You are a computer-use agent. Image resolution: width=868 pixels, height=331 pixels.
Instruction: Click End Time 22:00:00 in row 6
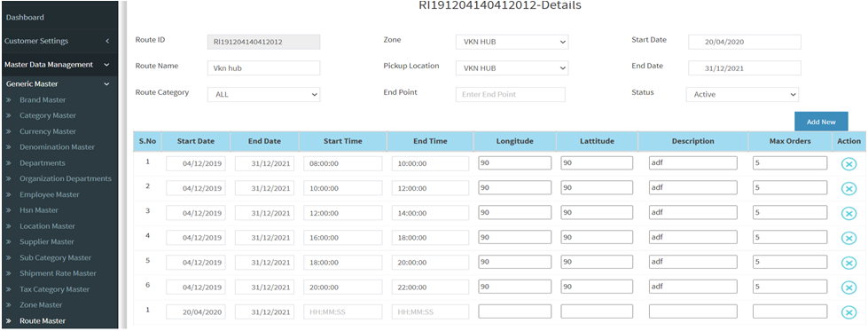coord(430,288)
